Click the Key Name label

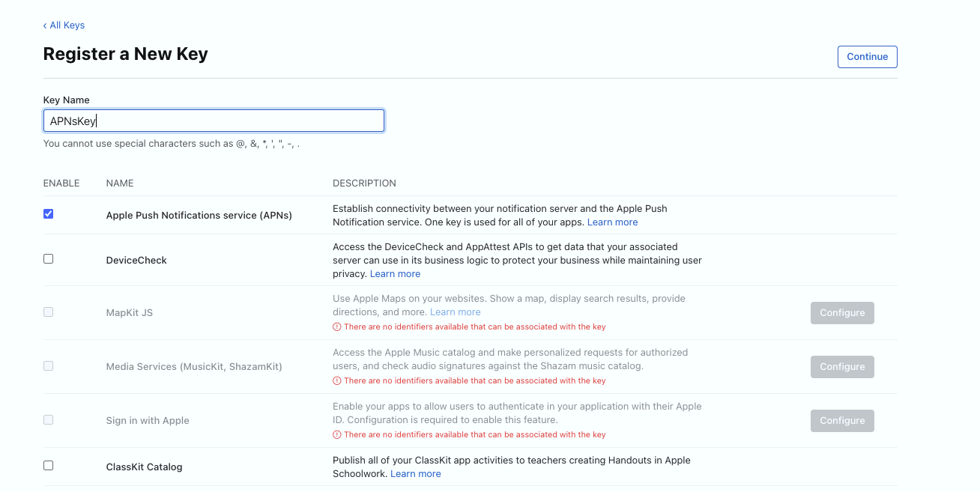[x=67, y=100]
